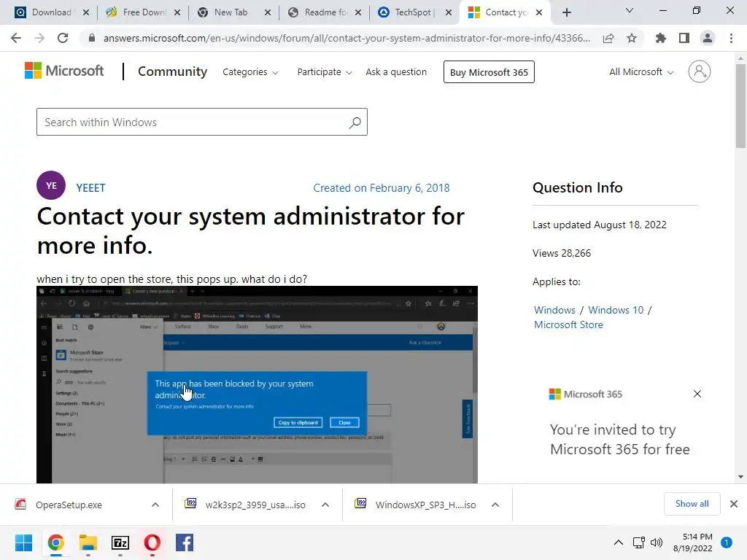
Task: Close the TechSpot tab
Action: click(449, 12)
